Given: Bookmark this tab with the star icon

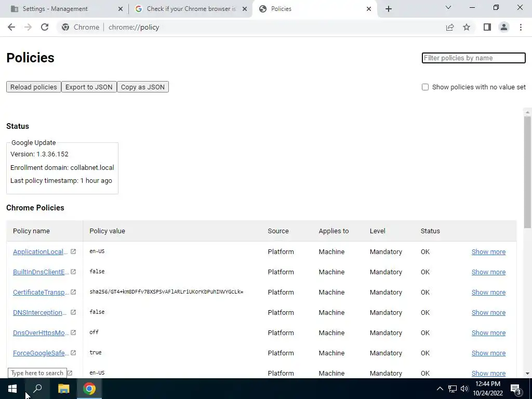Looking at the screenshot, I should [x=467, y=27].
